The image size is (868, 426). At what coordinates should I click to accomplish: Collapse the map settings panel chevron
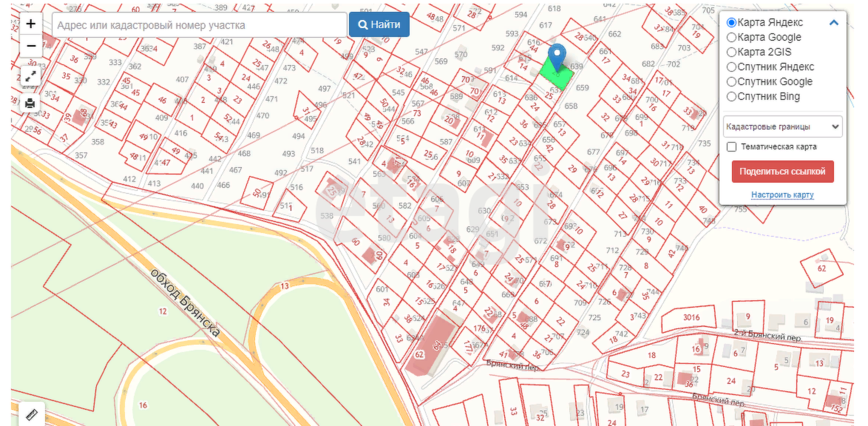pyautogui.click(x=834, y=23)
